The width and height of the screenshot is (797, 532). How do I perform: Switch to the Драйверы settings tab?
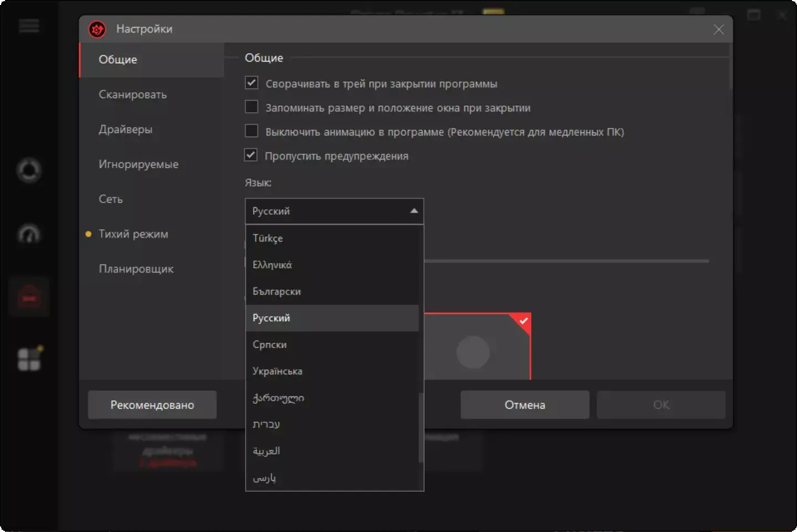click(x=126, y=130)
